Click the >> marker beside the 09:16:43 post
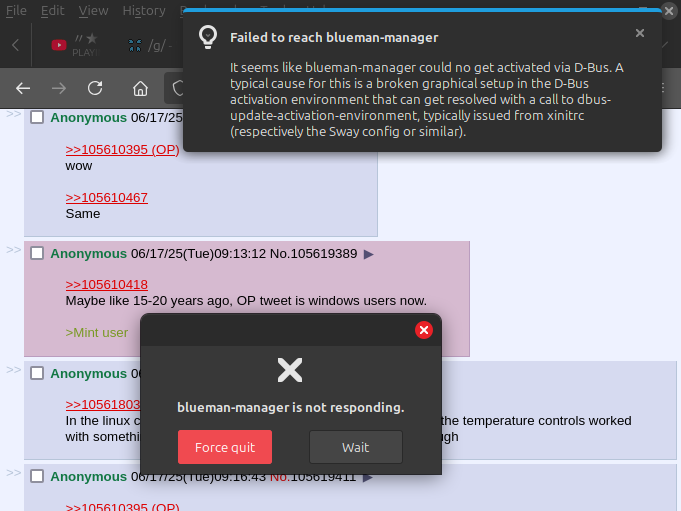This screenshot has width=681, height=511. pos(13,472)
